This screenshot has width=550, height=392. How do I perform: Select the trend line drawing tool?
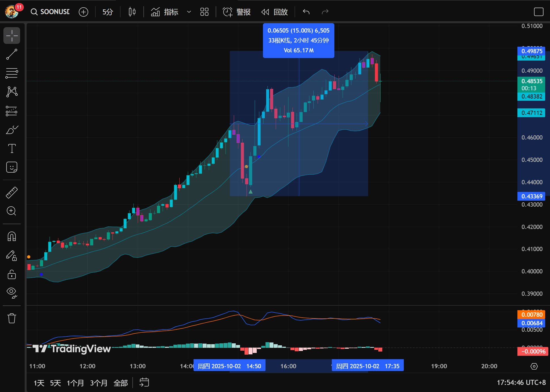12,54
